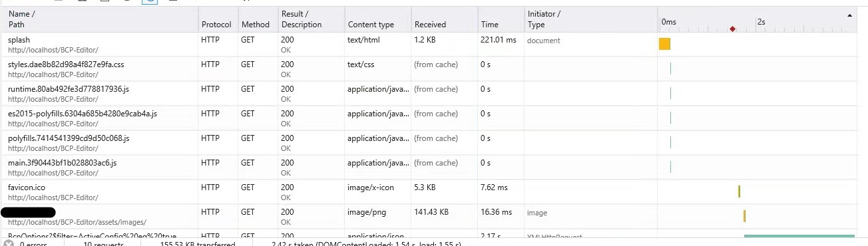The width and height of the screenshot is (868, 246).
Task: Click the image/png content type cell
Action: tap(366, 212)
